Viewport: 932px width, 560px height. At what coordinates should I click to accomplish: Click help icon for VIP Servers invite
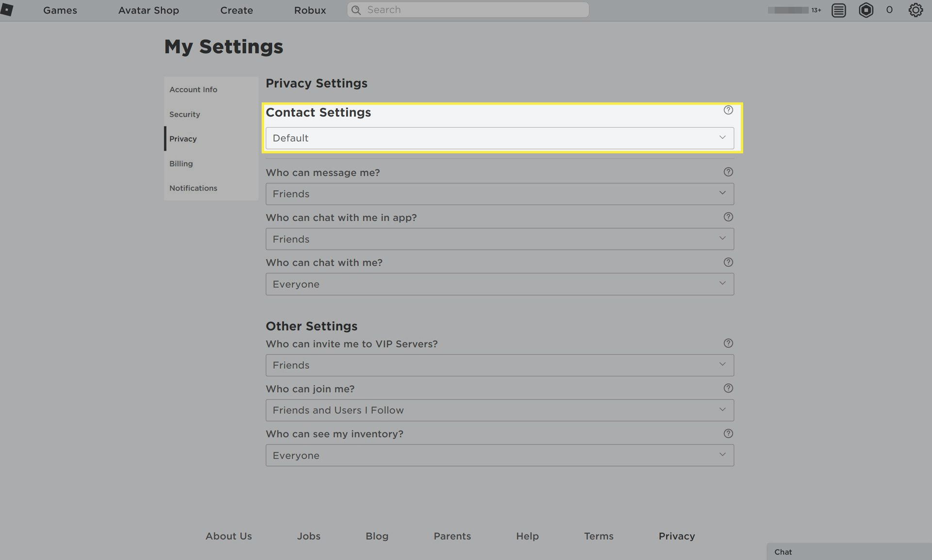click(x=728, y=343)
